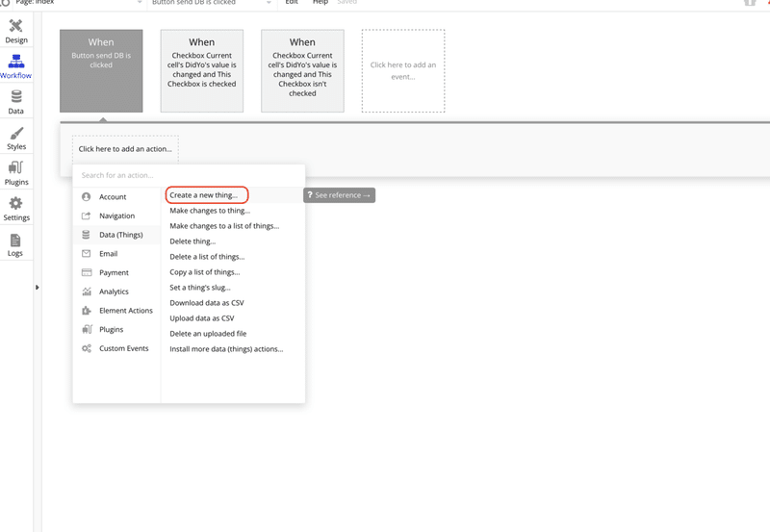Click the Email envelope icon
This screenshot has height=532, width=770.
[x=87, y=254]
